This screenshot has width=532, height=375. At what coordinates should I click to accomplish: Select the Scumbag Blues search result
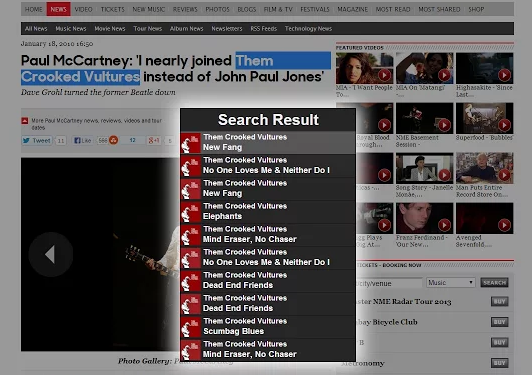click(268, 326)
